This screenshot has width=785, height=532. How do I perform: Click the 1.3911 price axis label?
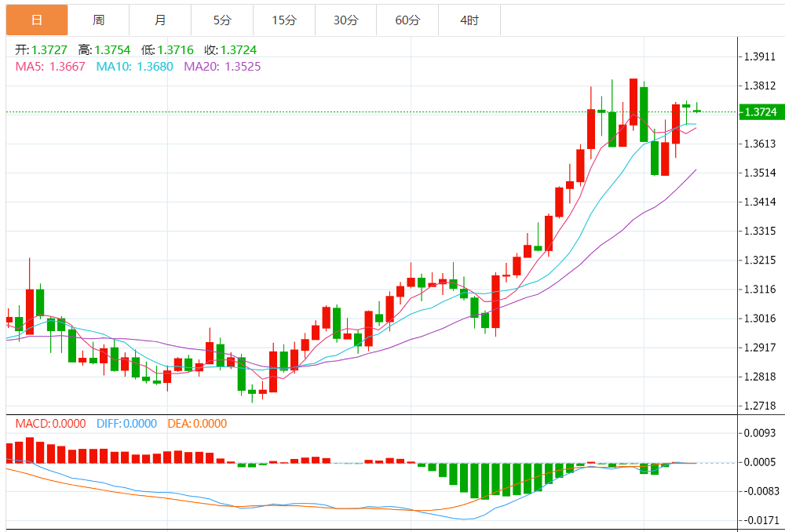[760, 56]
